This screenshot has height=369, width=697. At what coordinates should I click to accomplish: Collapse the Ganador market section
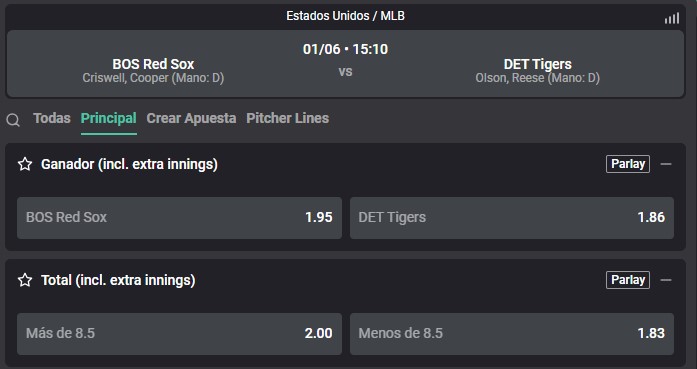[665, 164]
